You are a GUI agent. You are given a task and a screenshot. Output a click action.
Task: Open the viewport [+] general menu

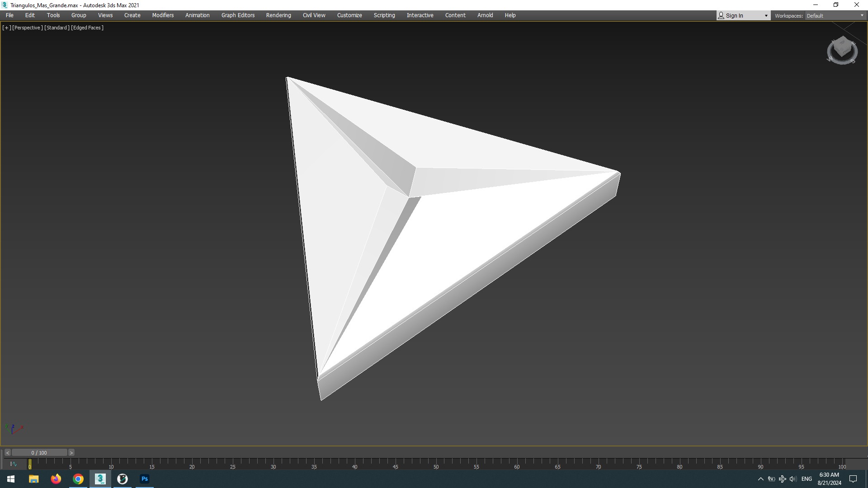point(6,28)
